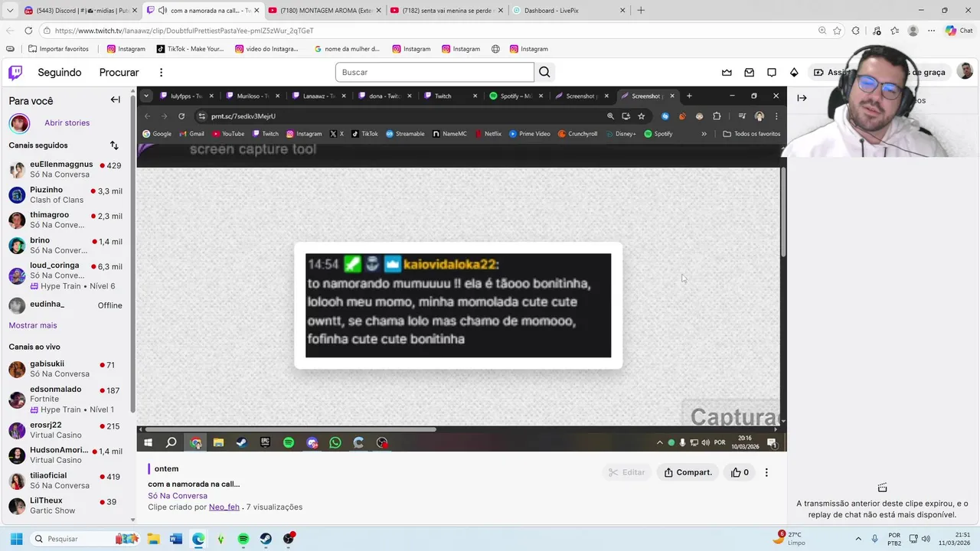980x551 pixels.
Task: Open Word from Windows taskbar
Action: pos(175,539)
